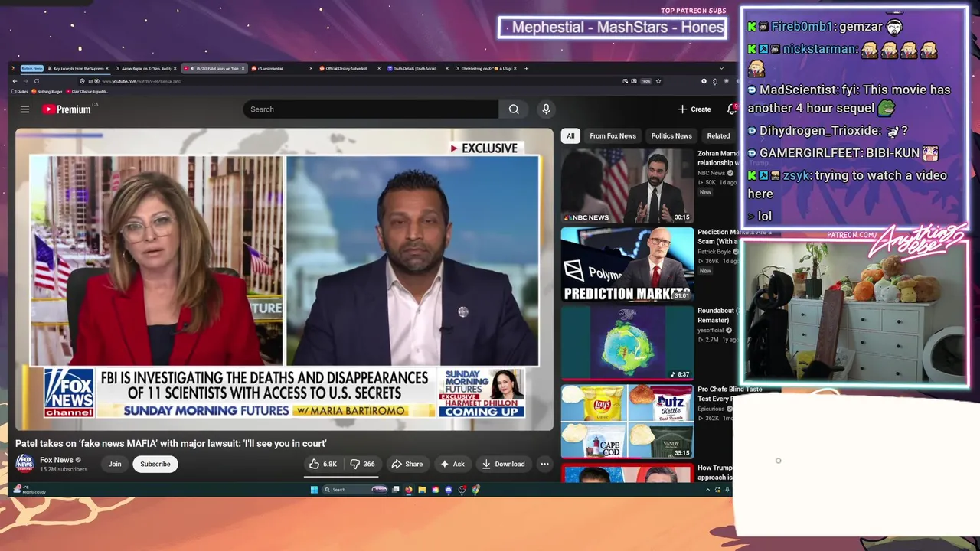This screenshot has width=980, height=551.
Task: Open the Fox News channel name link
Action: (x=57, y=460)
